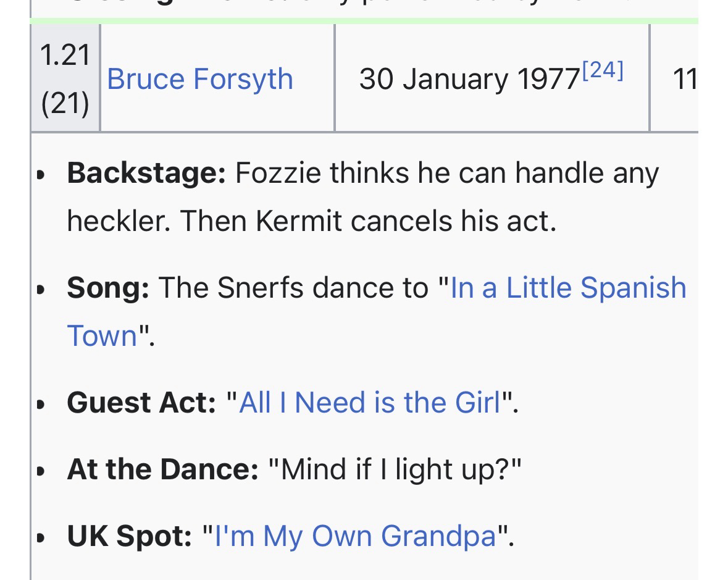Click "Fozzie thinks he can handle any" text
728x580 pixels.
[x=446, y=173]
